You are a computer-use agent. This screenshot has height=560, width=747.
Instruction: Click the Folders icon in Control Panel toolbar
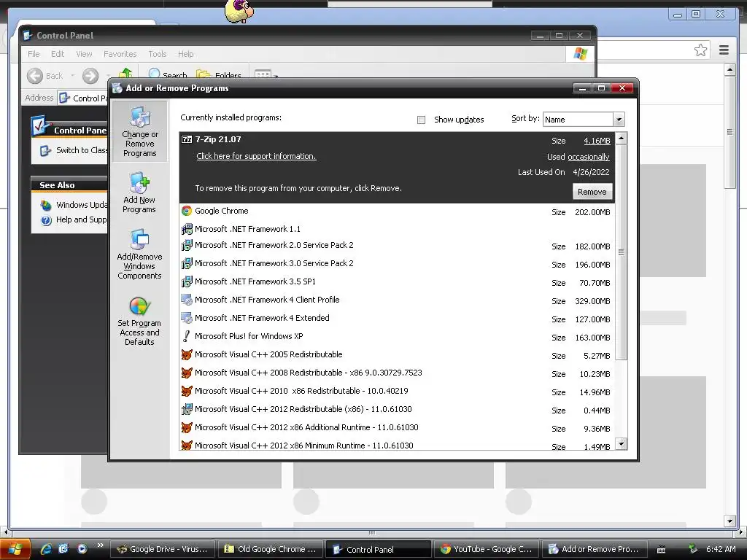click(204, 74)
